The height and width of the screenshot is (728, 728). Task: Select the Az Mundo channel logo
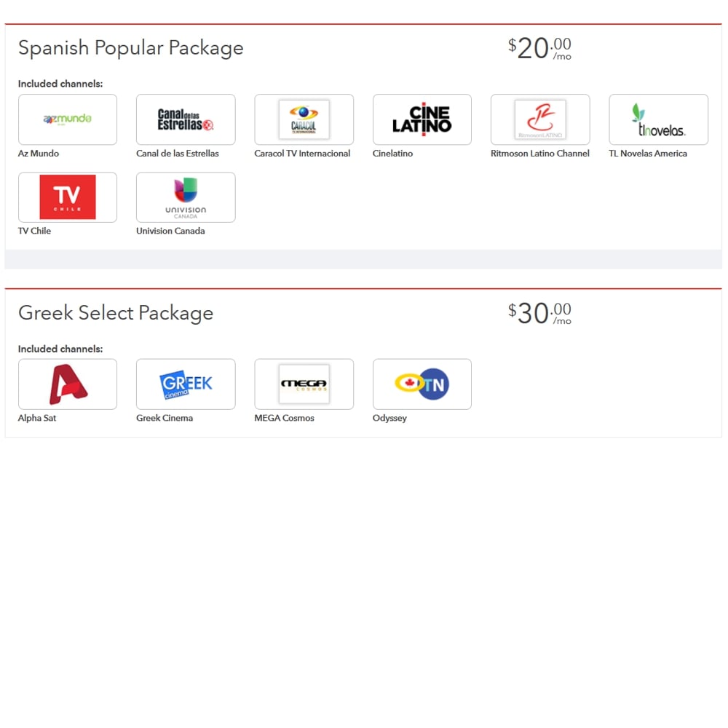coord(68,119)
